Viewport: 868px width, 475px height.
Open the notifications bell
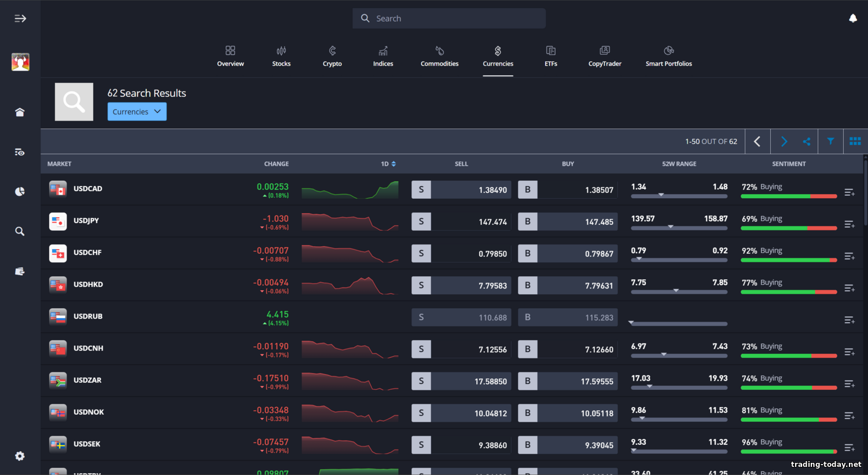(852, 19)
